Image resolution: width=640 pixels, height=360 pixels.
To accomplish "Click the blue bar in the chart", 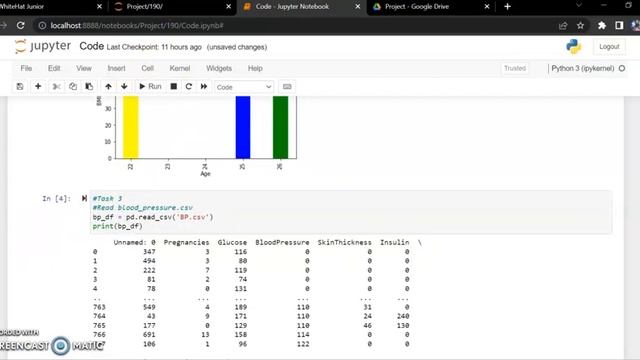I will (x=243, y=127).
